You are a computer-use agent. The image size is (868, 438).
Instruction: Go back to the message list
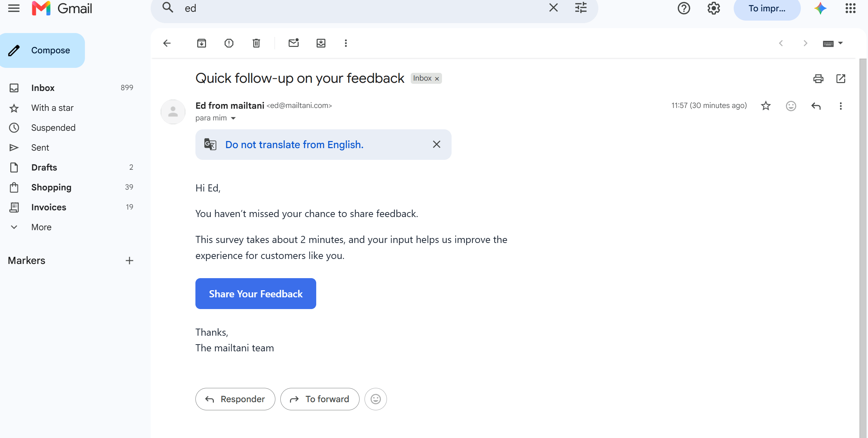[167, 43]
